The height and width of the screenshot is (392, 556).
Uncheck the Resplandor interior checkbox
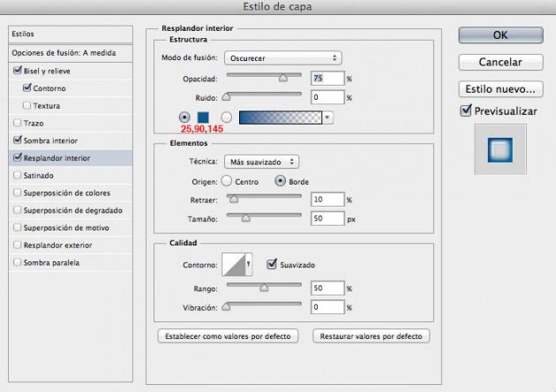[x=18, y=157]
